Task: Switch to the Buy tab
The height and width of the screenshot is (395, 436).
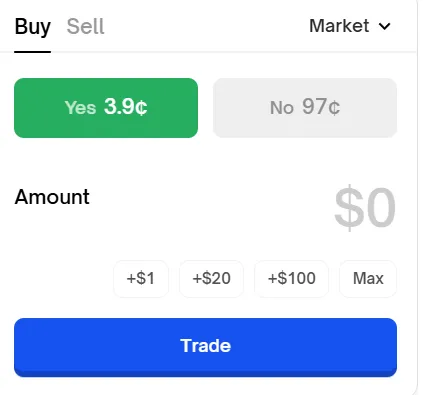Action: pyautogui.click(x=33, y=27)
